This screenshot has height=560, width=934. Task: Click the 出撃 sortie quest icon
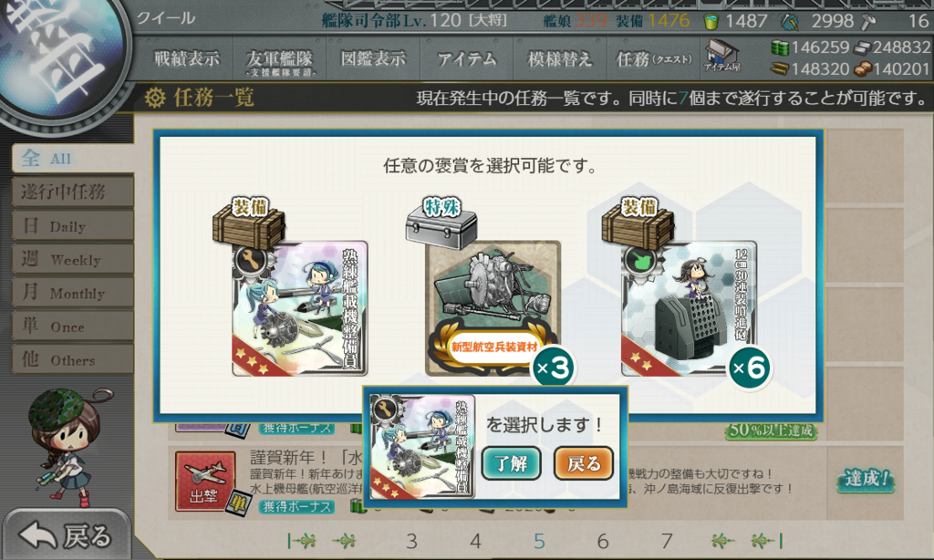tap(205, 482)
